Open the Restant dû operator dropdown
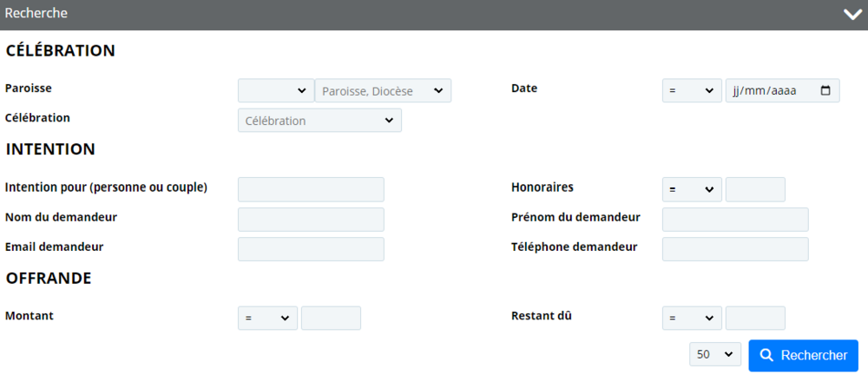868x375 pixels. click(692, 318)
